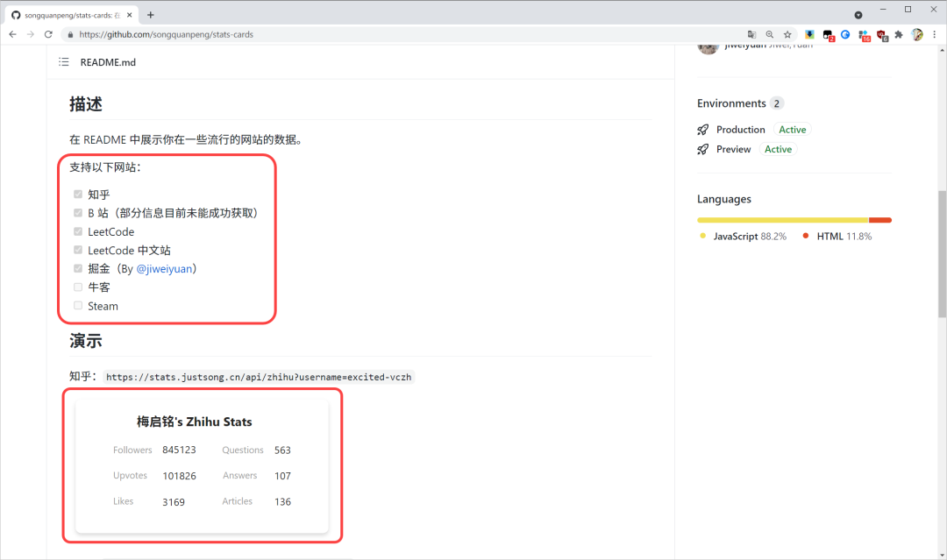
Task: Go back with the browser back arrow
Action: point(12,34)
